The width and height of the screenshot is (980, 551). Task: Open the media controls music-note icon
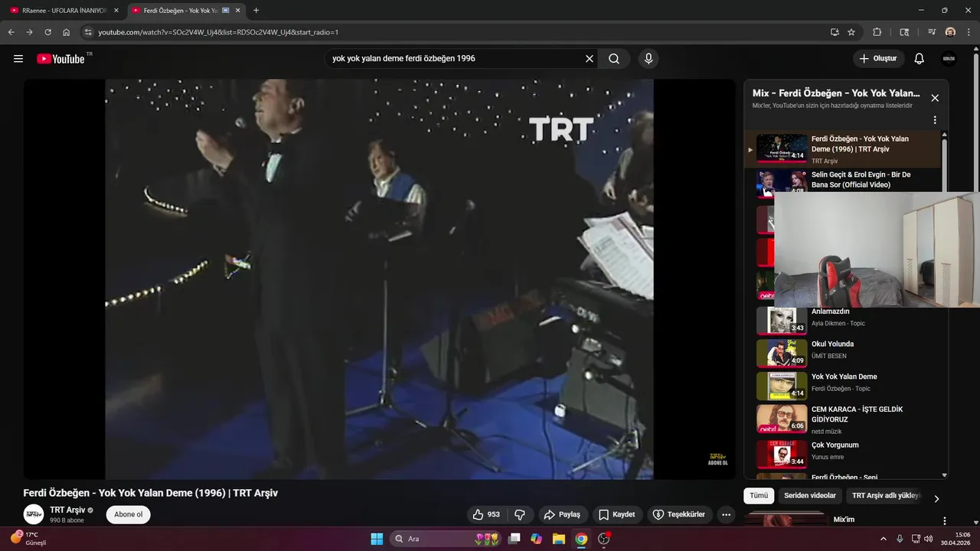tap(932, 32)
